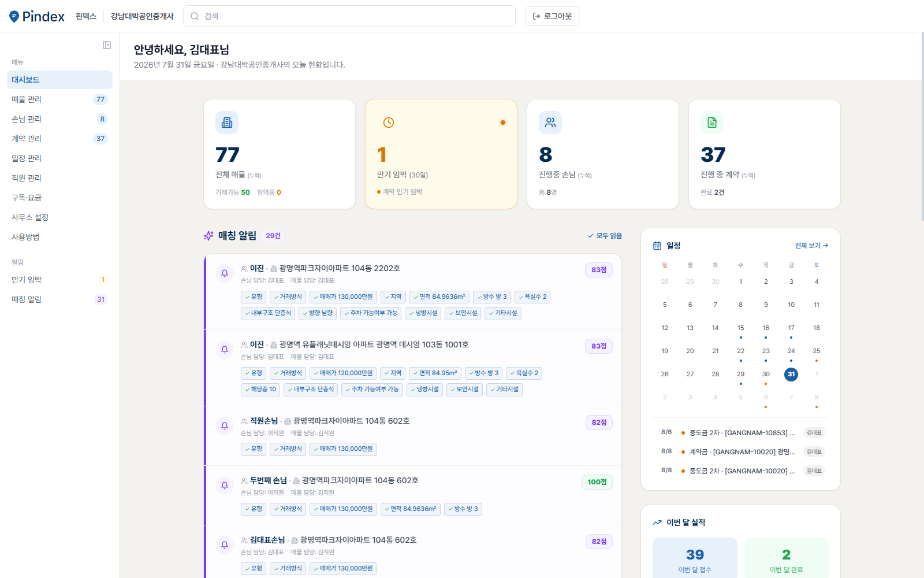Open 매칭 알림 in the sidebar
The image size is (924, 578).
pyautogui.click(x=59, y=299)
